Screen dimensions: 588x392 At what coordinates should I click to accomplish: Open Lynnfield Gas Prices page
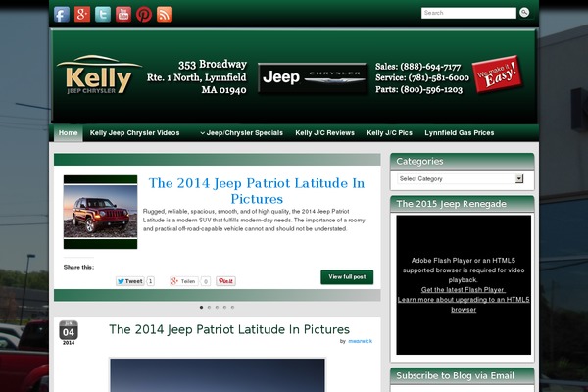(x=460, y=133)
